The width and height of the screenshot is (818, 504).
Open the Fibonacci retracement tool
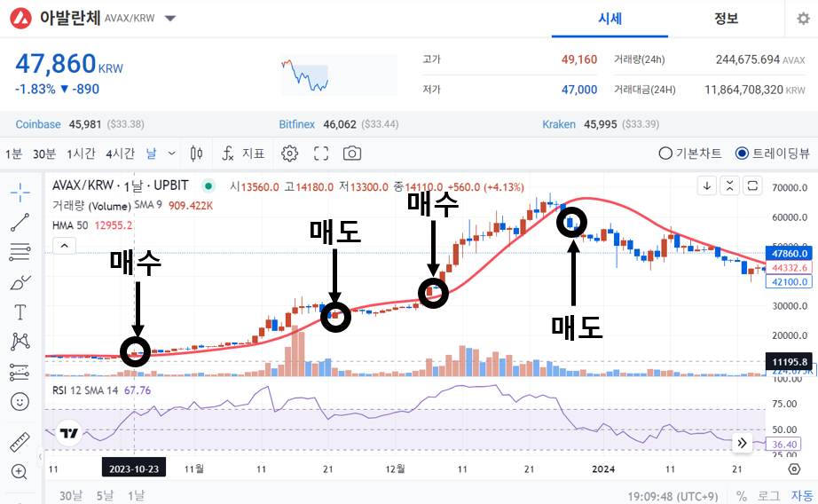coord(20,252)
